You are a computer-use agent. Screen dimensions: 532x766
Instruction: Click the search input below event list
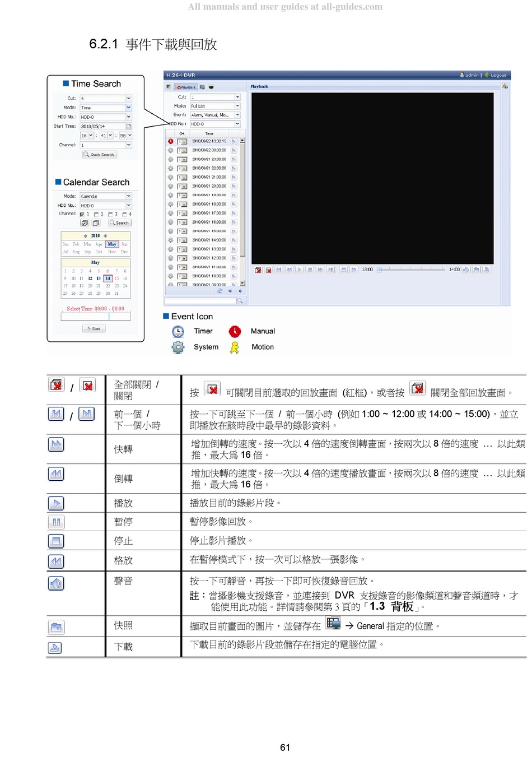200,301
